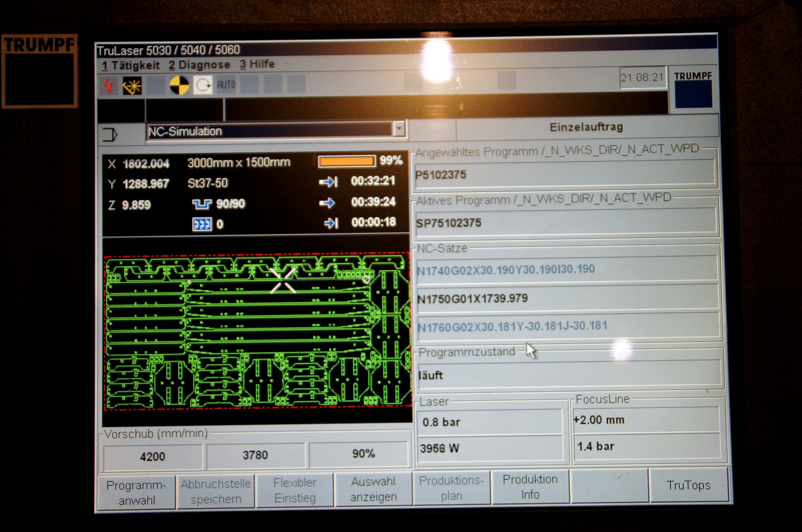Click the yellow laser beam status icon
This screenshot has width=802, height=532.
132,85
